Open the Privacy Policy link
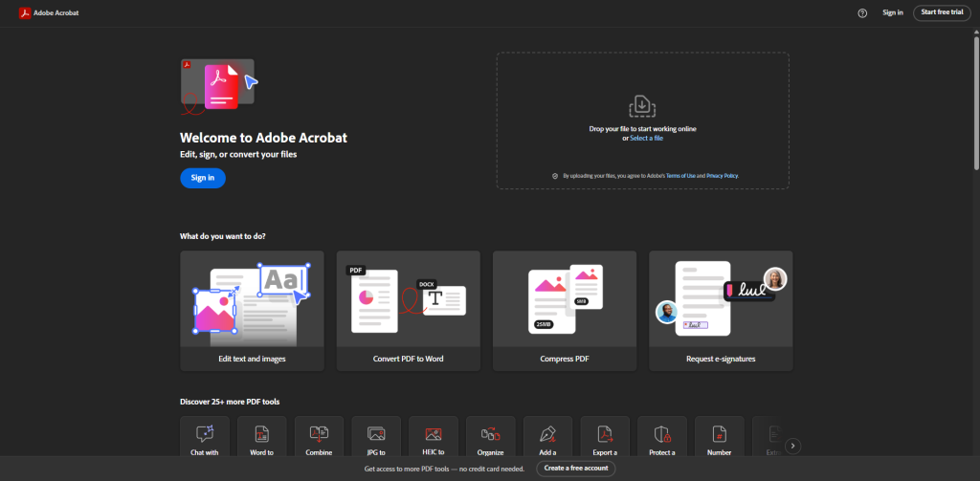This screenshot has width=980, height=481. click(x=722, y=176)
